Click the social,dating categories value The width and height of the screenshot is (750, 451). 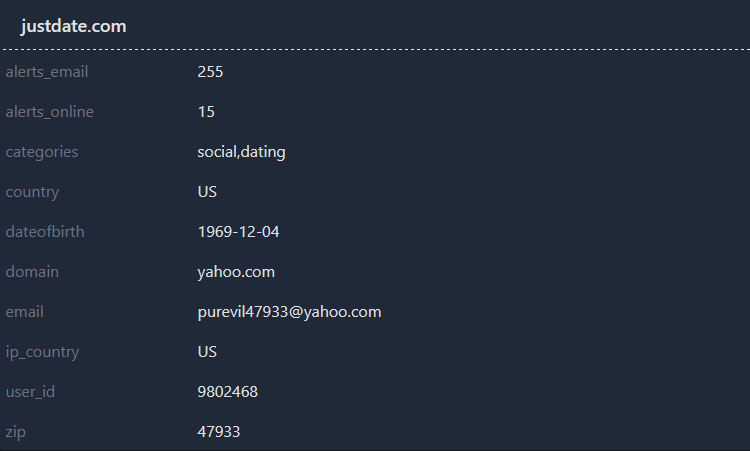[x=242, y=152]
